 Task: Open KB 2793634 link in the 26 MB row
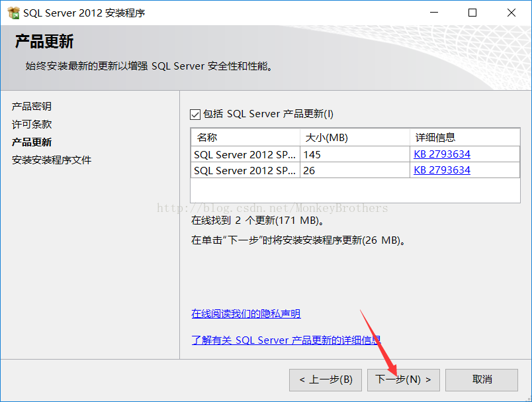tap(442, 170)
